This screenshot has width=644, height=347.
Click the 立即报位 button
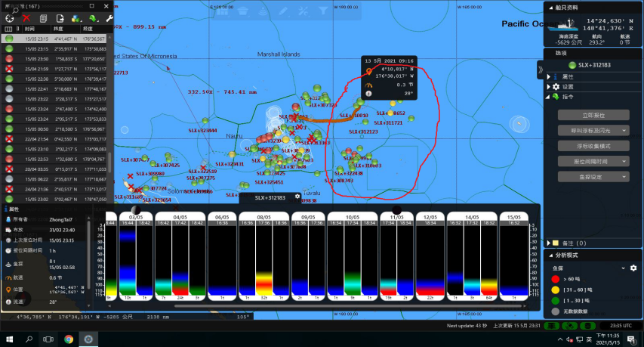593,114
